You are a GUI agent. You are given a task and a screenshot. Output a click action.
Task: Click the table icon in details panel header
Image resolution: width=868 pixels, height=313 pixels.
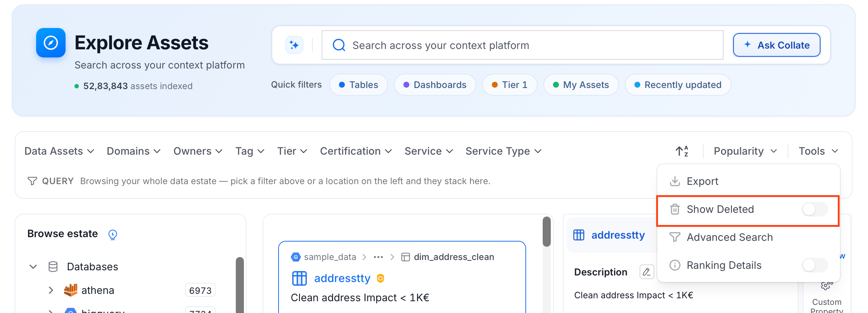579,235
